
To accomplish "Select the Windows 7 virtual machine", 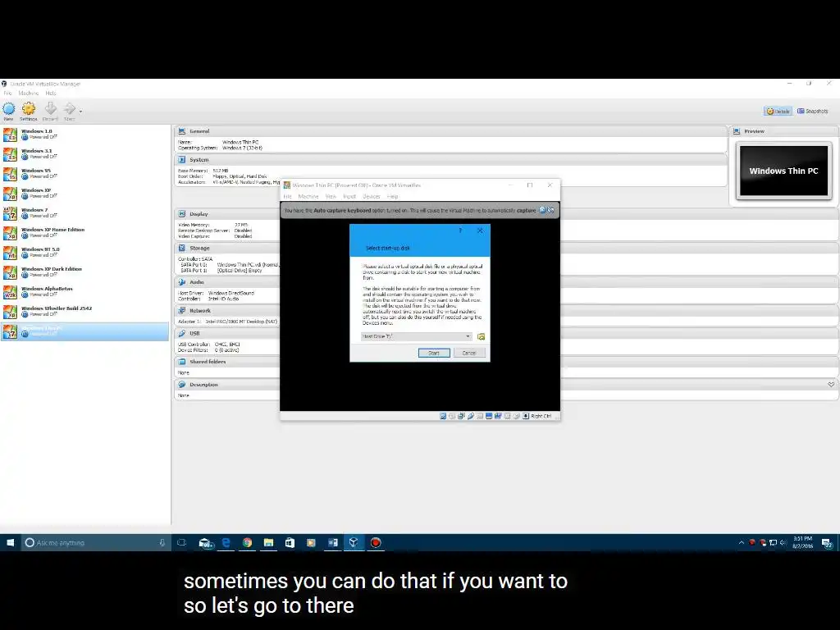I will pos(85,213).
